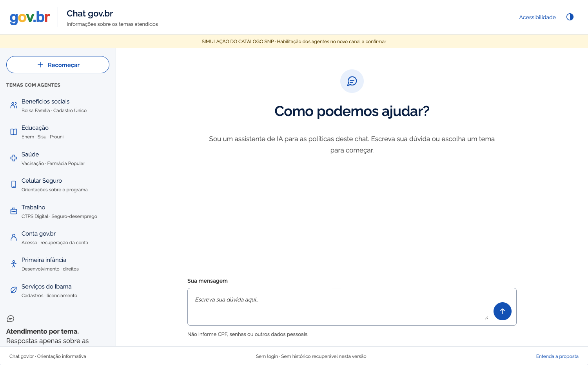Image resolution: width=588 pixels, height=365 pixels.
Task: Click the TEMAS COM AGENTES heading
Action: point(33,85)
